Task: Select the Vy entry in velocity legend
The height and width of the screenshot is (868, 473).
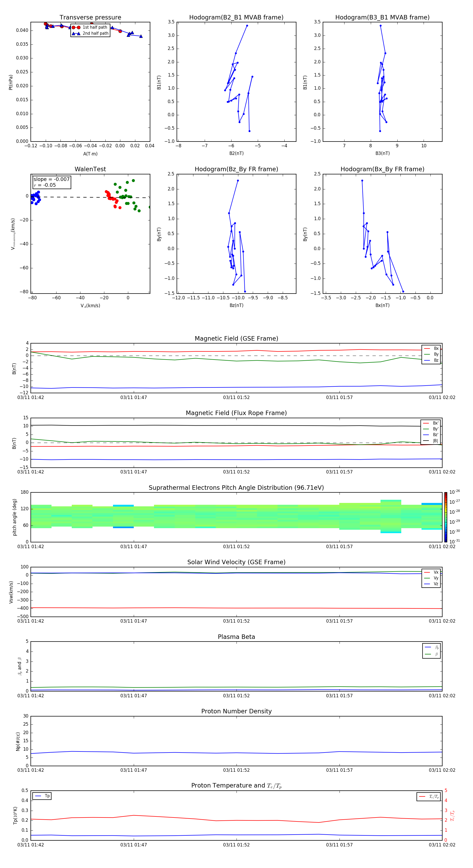Action: click(431, 578)
